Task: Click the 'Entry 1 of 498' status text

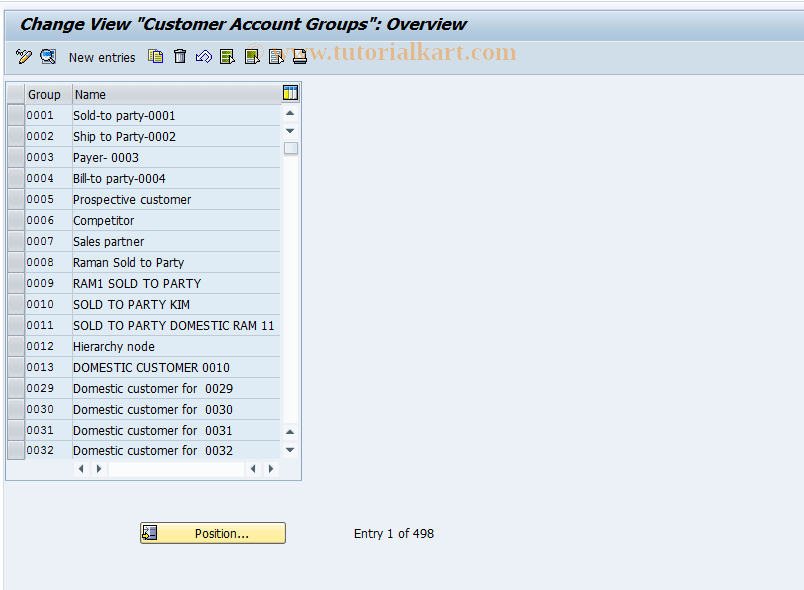Action: click(394, 534)
